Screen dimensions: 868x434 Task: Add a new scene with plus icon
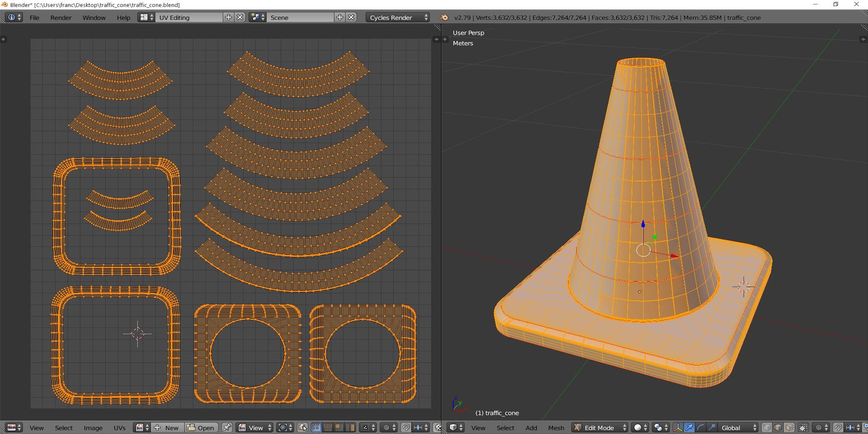(x=340, y=17)
